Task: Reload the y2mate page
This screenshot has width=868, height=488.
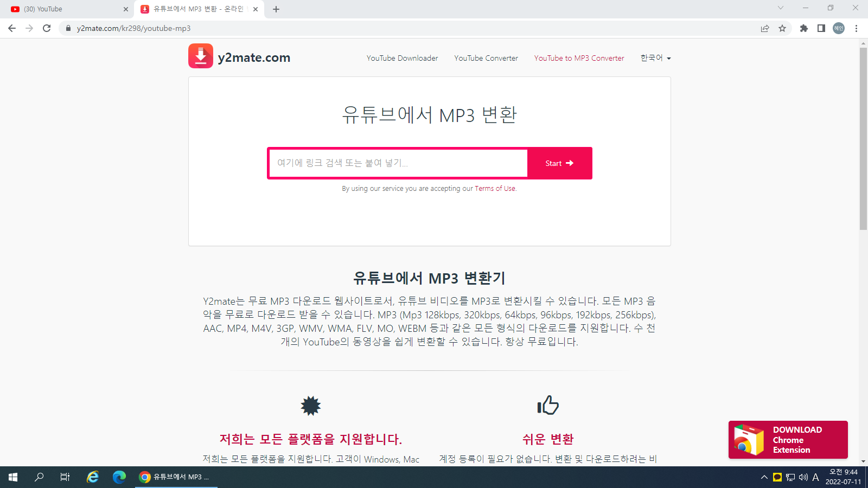Action: [47, 28]
